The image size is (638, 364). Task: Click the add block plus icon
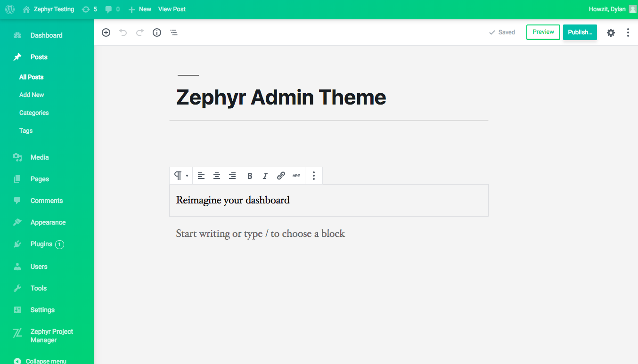coord(106,32)
